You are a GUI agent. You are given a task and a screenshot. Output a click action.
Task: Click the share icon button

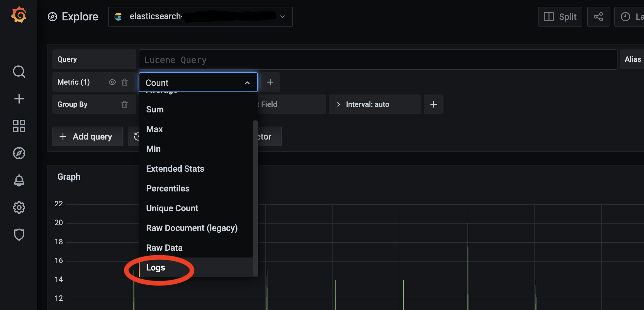598,17
